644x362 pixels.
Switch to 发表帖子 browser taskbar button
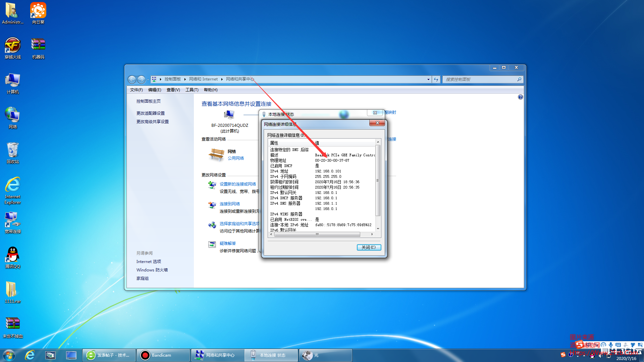tap(109, 355)
